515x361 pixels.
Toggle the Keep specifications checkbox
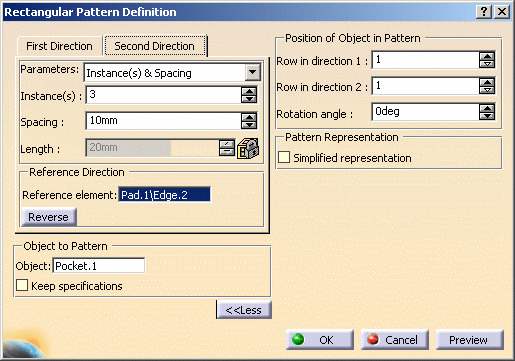pyautogui.click(x=22, y=285)
